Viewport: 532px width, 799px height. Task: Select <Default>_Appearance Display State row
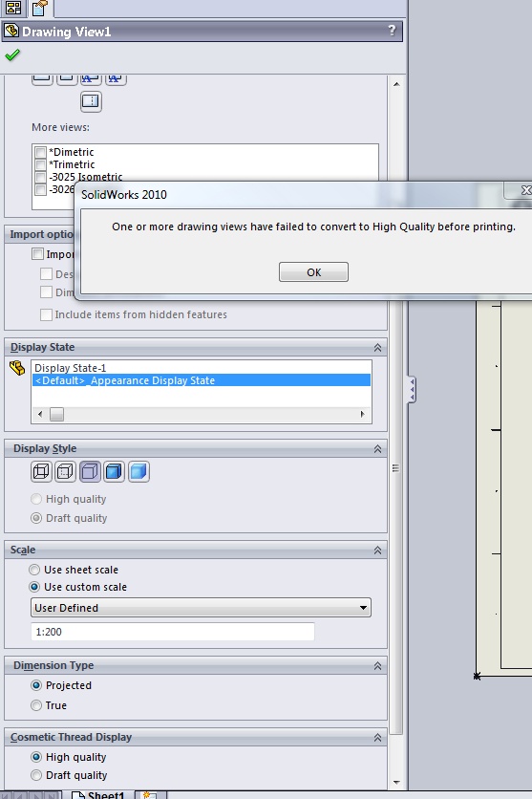(x=202, y=380)
